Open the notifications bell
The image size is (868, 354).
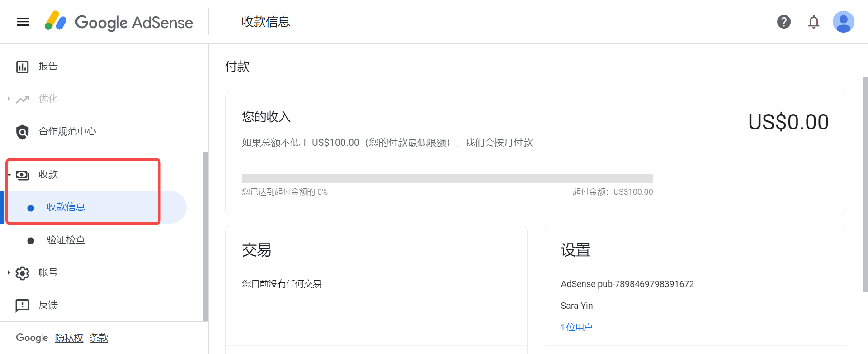[813, 22]
